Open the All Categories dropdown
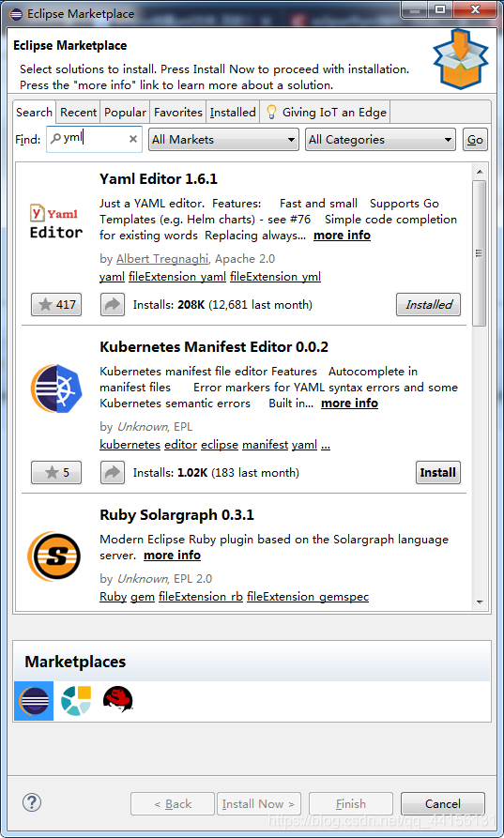 pyautogui.click(x=380, y=140)
